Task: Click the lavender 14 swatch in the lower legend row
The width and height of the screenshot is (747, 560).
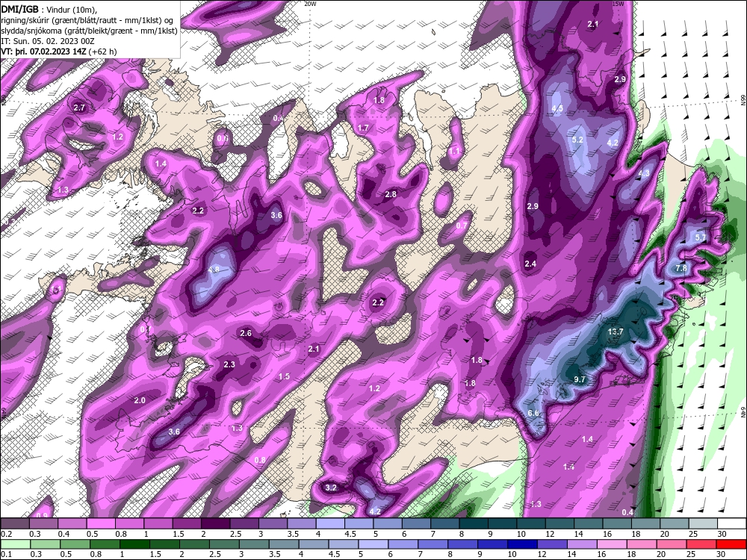Action: pos(582,544)
